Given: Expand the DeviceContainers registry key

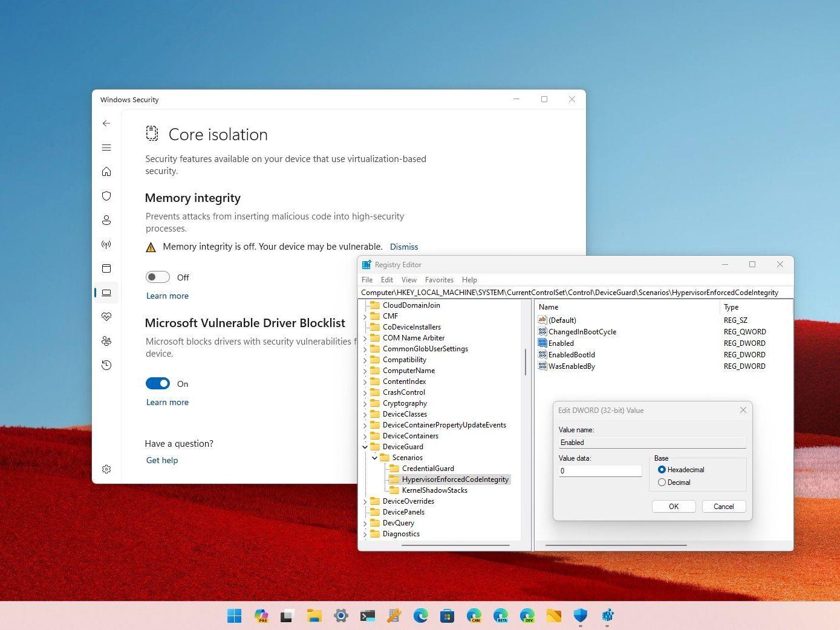Looking at the screenshot, I should (x=364, y=435).
